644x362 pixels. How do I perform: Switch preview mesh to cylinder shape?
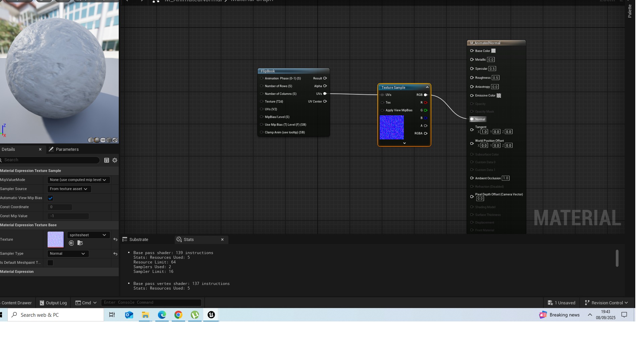(x=91, y=140)
